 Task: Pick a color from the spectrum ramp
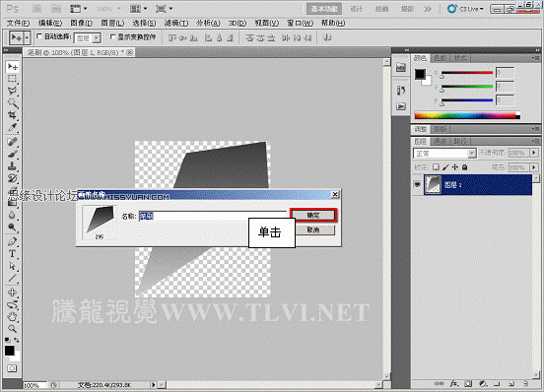click(x=467, y=115)
